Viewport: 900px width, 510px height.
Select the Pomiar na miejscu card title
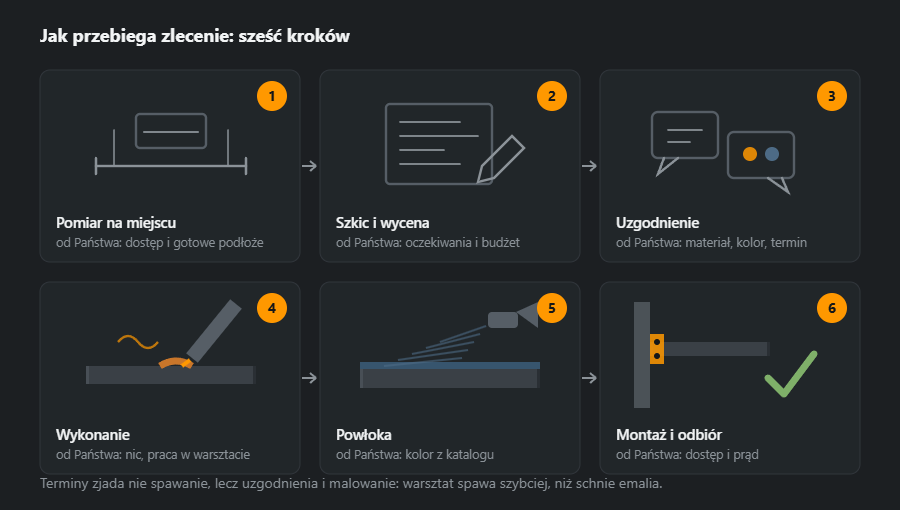click(116, 223)
